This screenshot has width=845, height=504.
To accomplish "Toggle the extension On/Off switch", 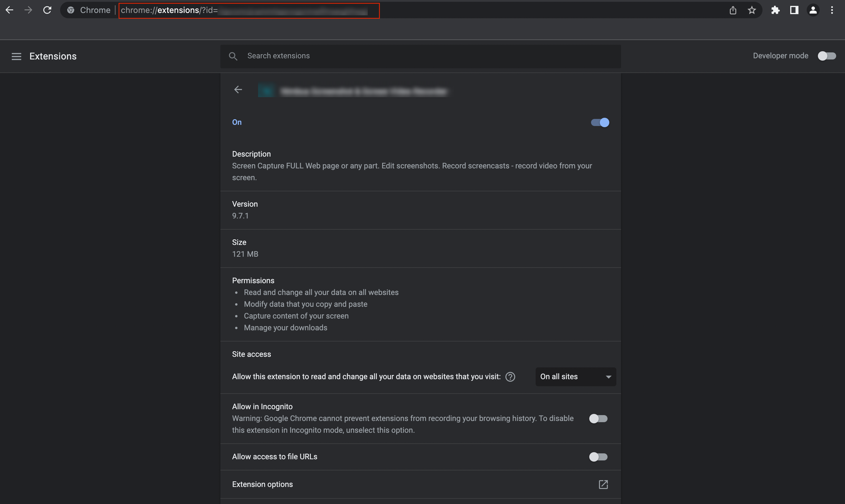I will [600, 122].
